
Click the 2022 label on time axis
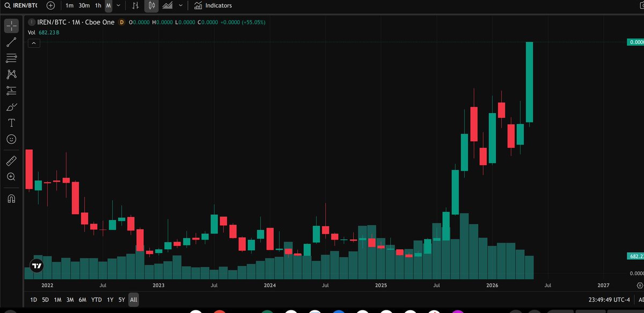pos(47,285)
